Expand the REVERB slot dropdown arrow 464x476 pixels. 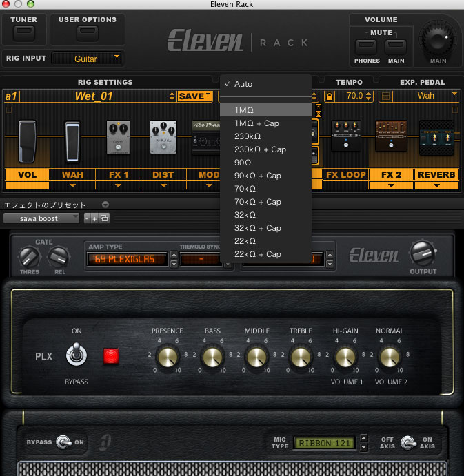436,185
